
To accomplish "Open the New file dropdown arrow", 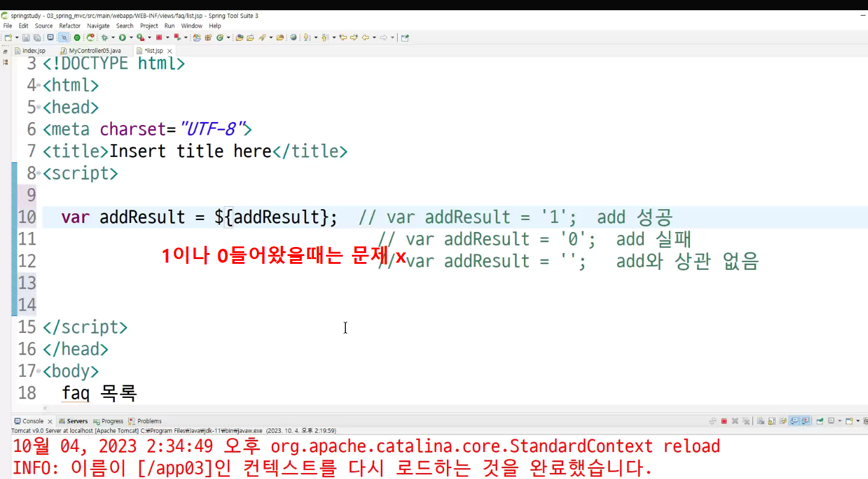I will click(x=17, y=37).
